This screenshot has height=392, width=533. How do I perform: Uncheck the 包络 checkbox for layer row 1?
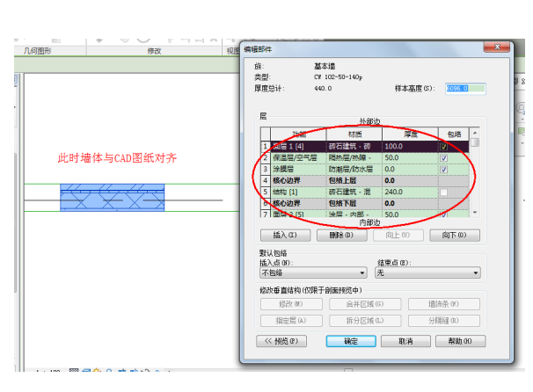coord(444,146)
